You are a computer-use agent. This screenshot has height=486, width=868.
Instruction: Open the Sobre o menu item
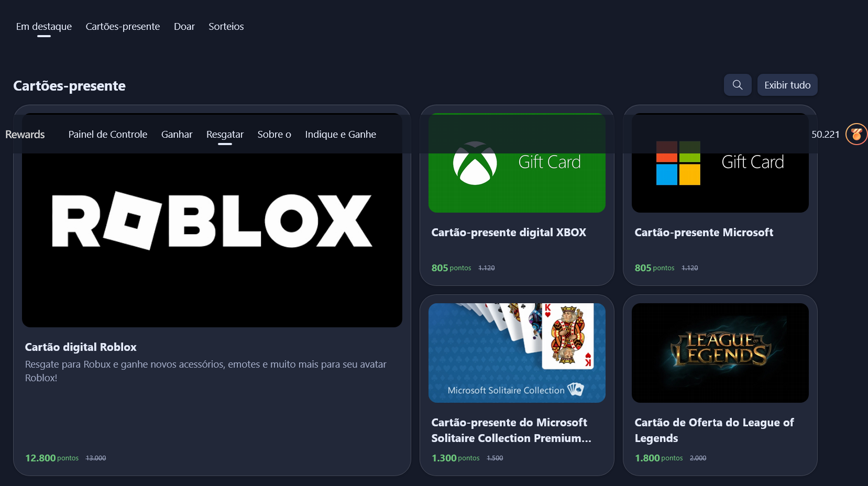click(x=274, y=135)
